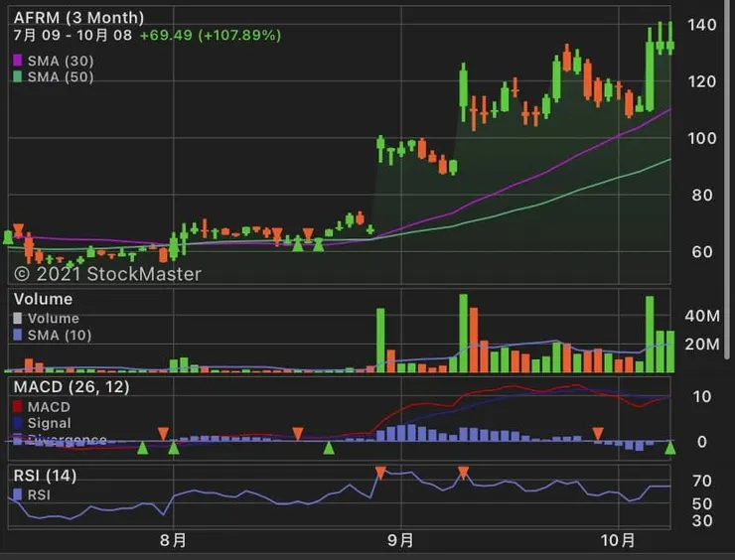Viewport: 735px width, 560px height.
Task: Click the RSI axis value 30
Action: (x=702, y=520)
